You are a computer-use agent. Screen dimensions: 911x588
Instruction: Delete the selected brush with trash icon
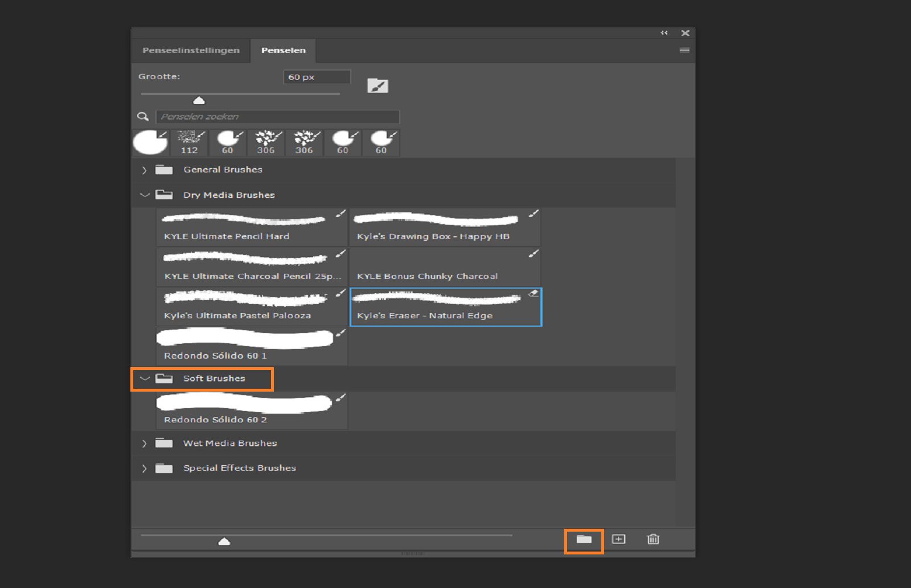point(653,539)
